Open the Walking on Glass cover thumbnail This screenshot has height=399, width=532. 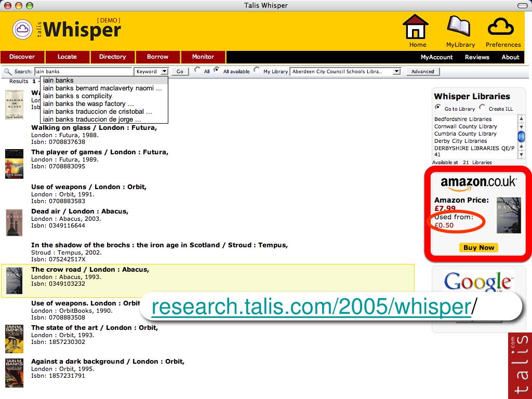(x=14, y=104)
